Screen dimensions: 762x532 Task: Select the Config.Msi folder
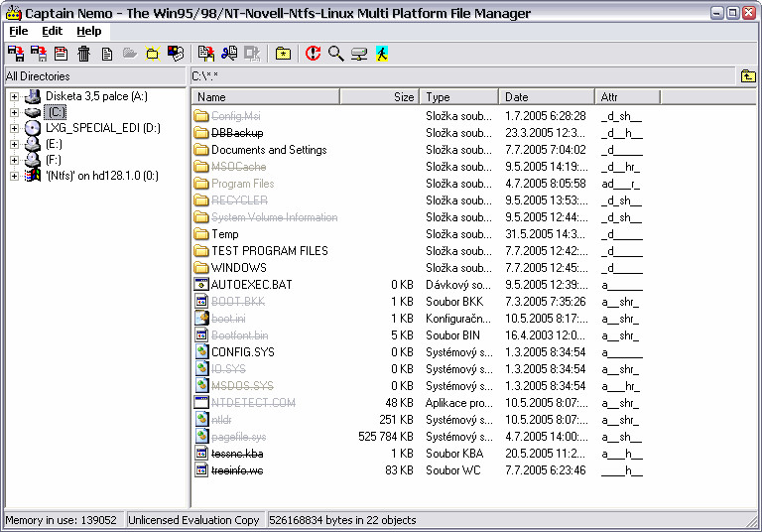236,116
